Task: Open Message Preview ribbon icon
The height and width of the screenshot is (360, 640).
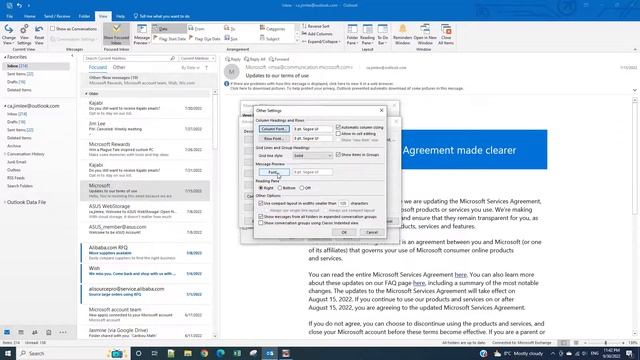Action: coord(142,34)
